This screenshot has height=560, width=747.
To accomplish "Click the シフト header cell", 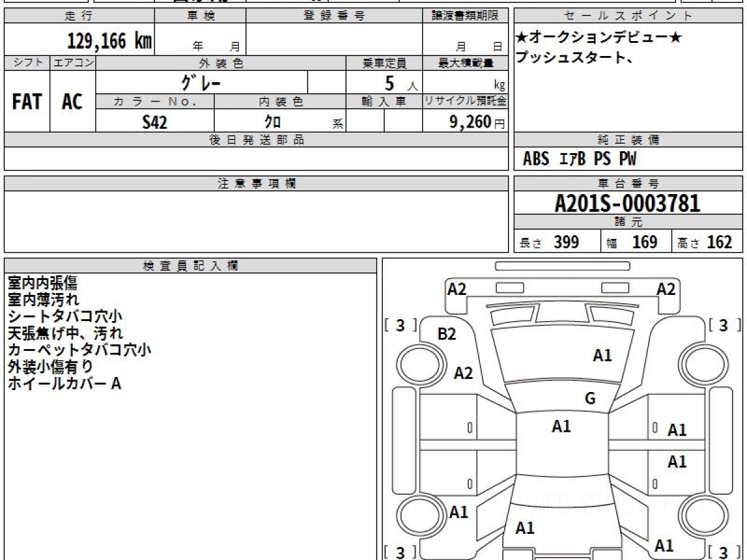I will (27, 63).
